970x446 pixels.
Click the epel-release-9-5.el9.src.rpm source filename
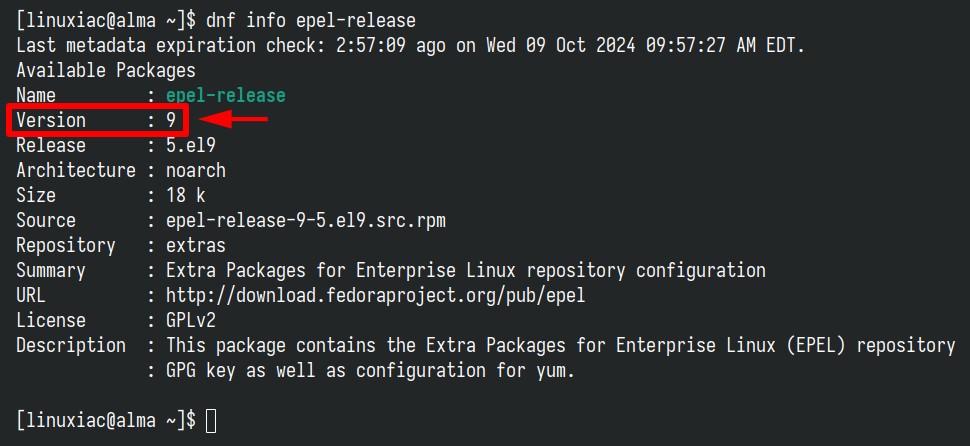[x=306, y=221]
